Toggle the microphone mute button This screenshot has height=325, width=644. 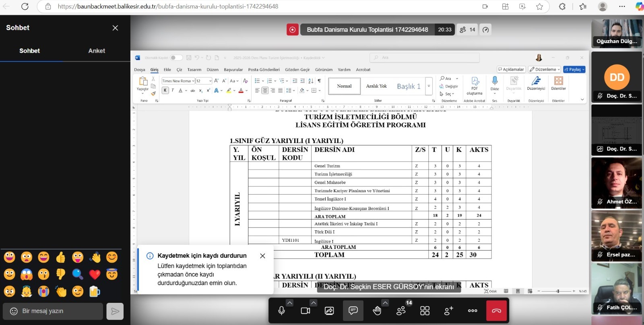click(281, 311)
